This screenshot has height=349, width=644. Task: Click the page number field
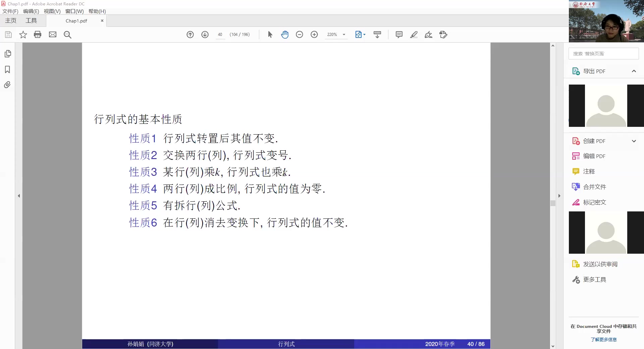220,35
